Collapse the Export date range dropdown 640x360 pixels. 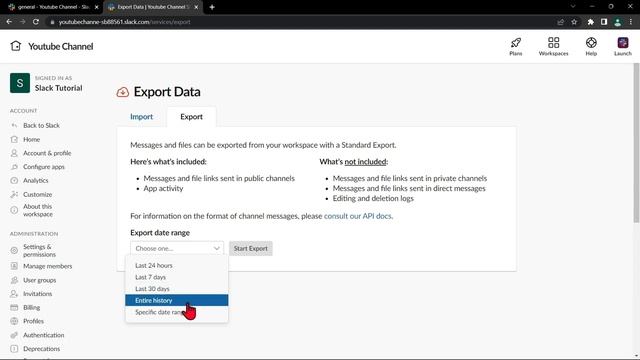click(x=177, y=248)
